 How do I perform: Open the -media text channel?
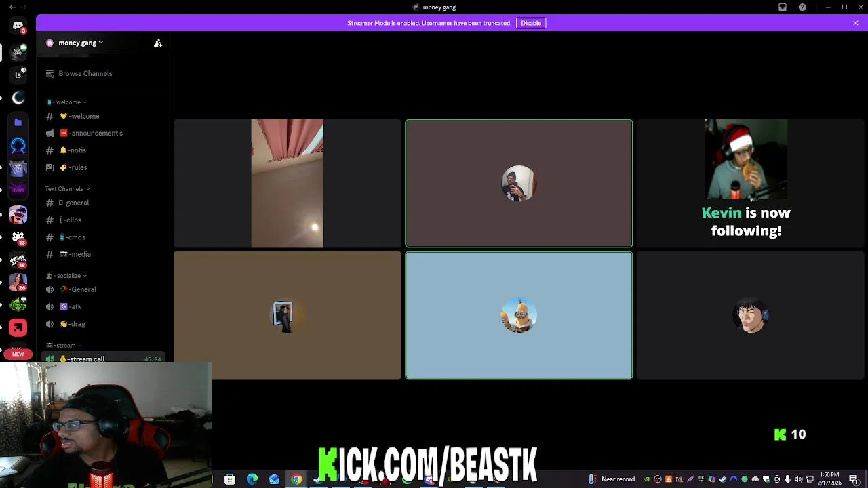(x=102, y=254)
